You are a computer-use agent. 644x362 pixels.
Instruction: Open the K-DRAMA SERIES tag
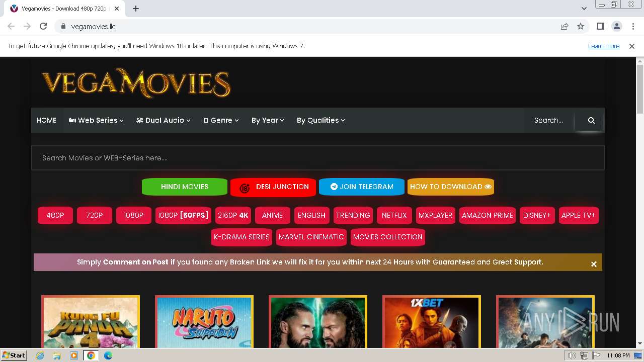(x=242, y=237)
